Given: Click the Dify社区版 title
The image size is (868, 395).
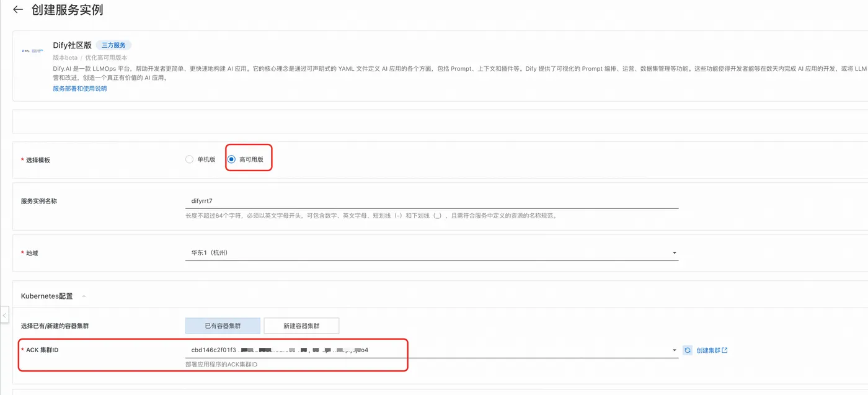Looking at the screenshot, I should [x=73, y=45].
